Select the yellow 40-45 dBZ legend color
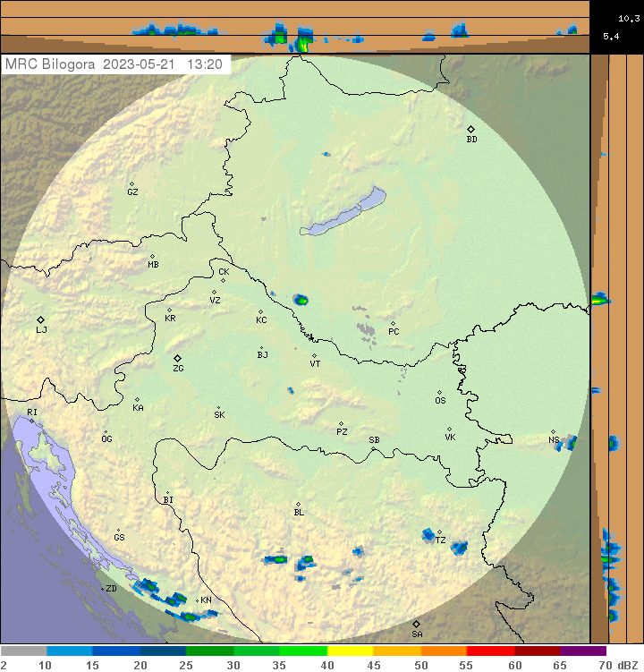Image resolution: width=644 pixels, height=672 pixels. 351,651
